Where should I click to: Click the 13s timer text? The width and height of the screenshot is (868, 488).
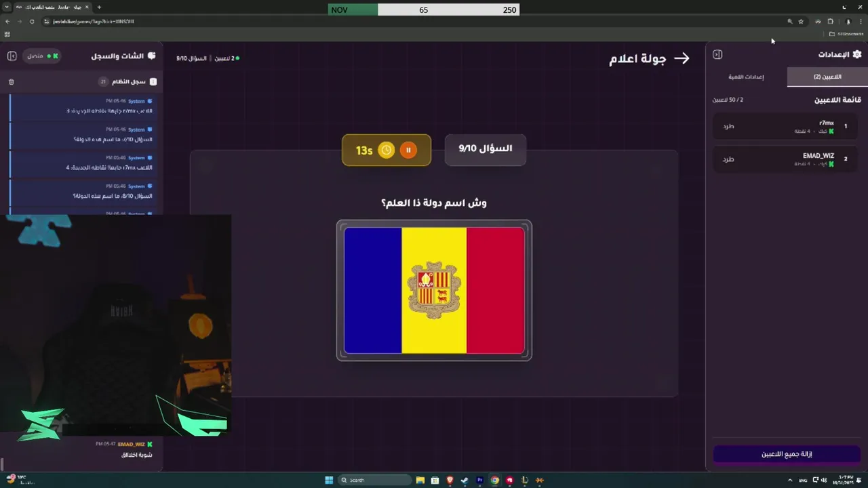pos(364,150)
